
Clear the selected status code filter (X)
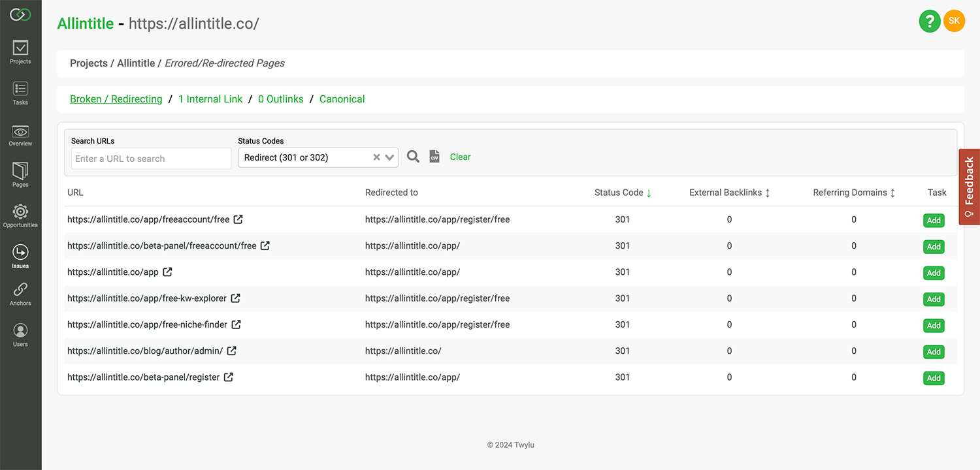376,157
